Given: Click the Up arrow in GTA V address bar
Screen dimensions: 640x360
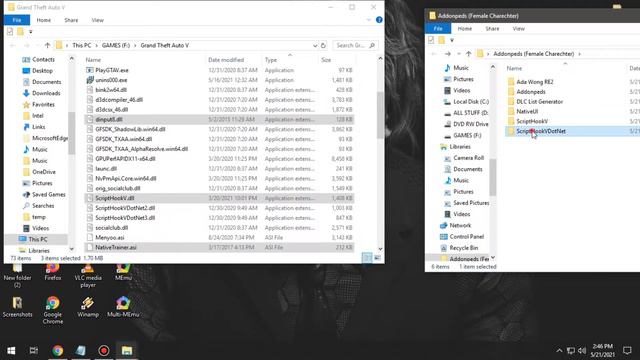Looking at the screenshot, I should [47, 45].
